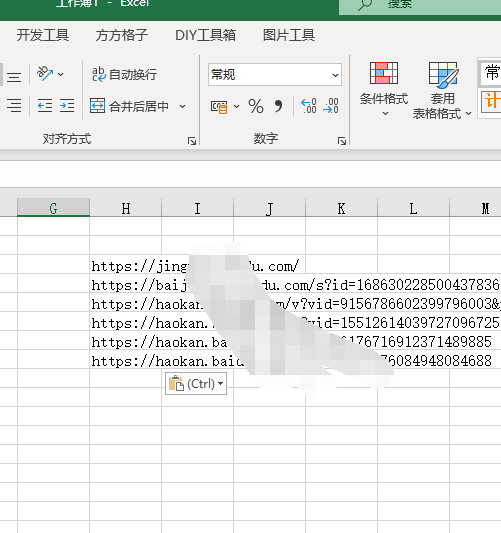The width and height of the screenshot is (501, 533).
Task: Select the 图片工具 ribbon tab
Action: pyautogui.click(x=289, y=35)
